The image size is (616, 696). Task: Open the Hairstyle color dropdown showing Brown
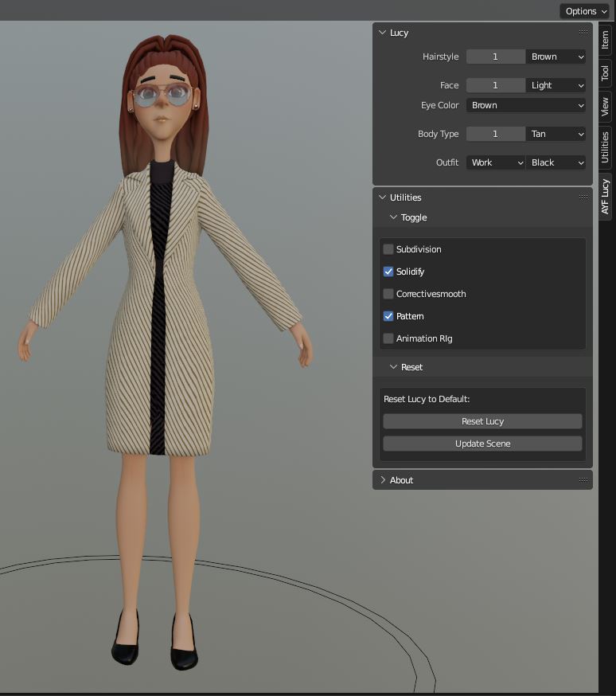click(x=556, y=57)
